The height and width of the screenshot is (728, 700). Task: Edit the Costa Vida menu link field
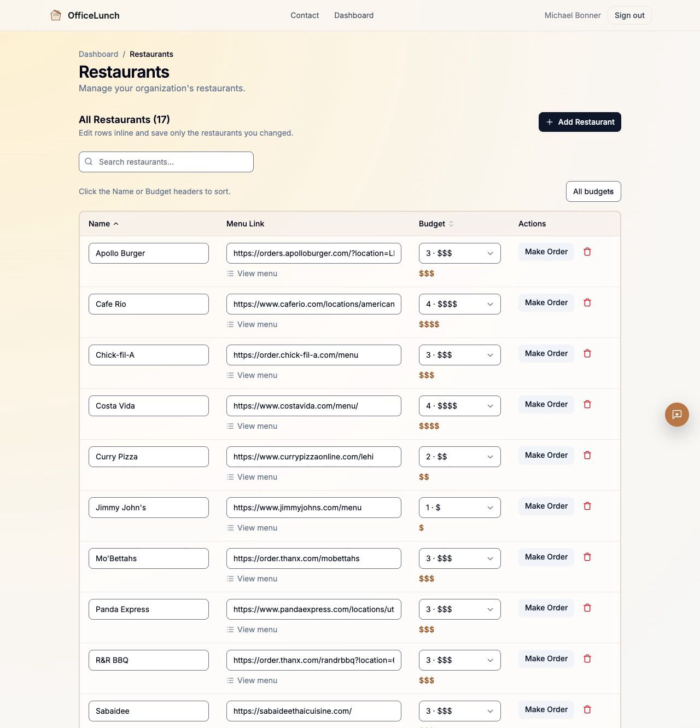(314, 406)
